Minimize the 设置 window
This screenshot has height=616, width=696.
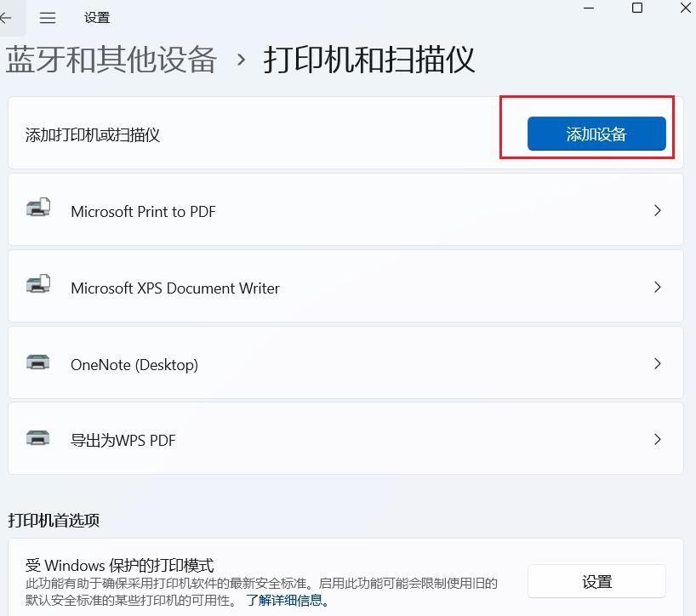(x=588, y=9)
